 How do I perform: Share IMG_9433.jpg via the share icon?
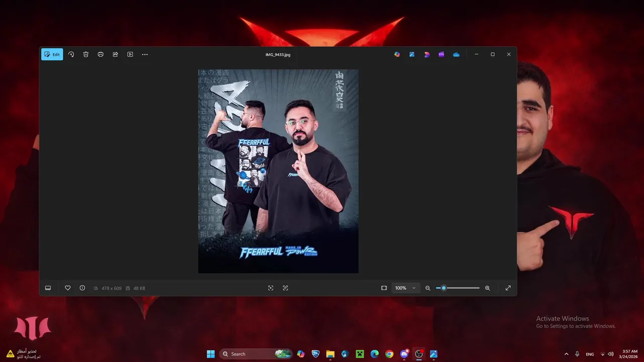coord(115,54)
